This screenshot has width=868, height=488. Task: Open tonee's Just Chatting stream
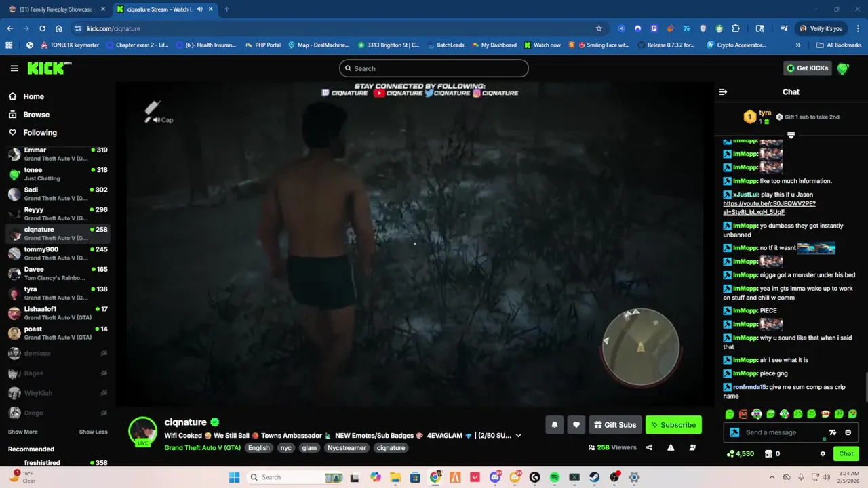click(x=58, y=174)
